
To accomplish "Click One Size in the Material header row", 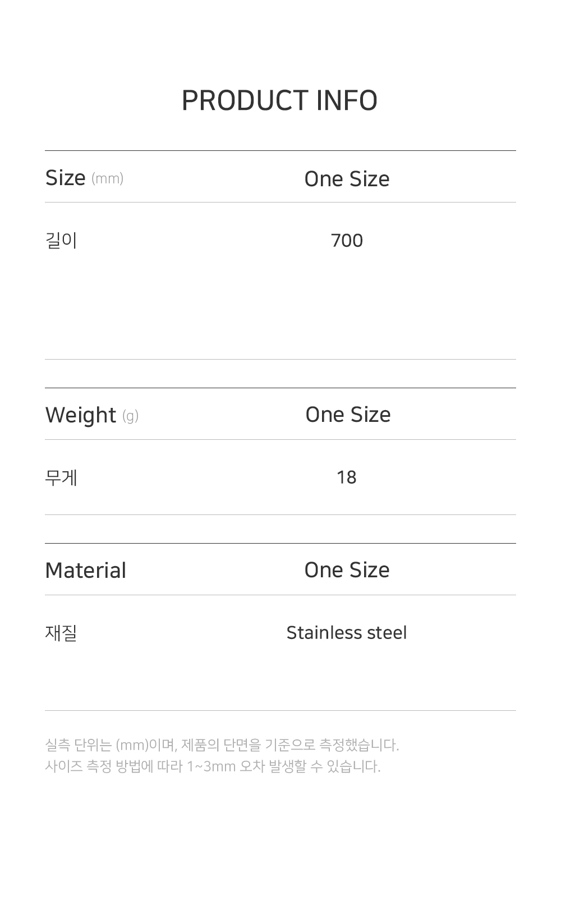I will click(347, 570).
